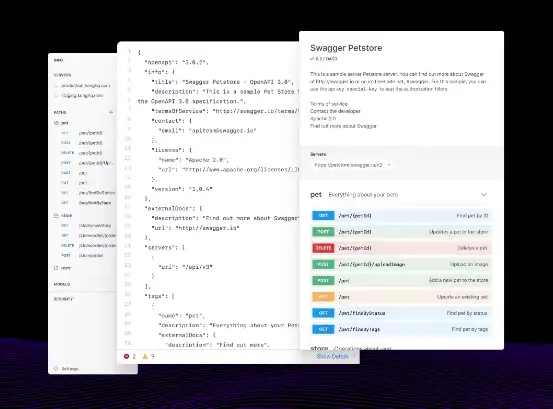Click the "name": "pet" line in the editor
553x409 pixels.
point(181,316)
